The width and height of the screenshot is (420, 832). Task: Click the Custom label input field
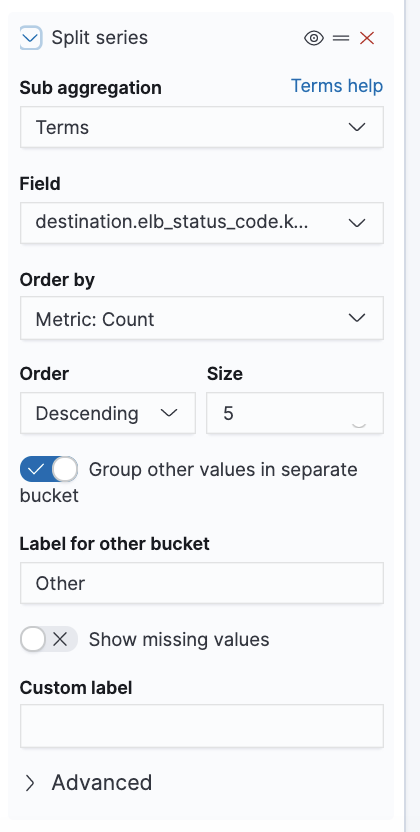202,726
